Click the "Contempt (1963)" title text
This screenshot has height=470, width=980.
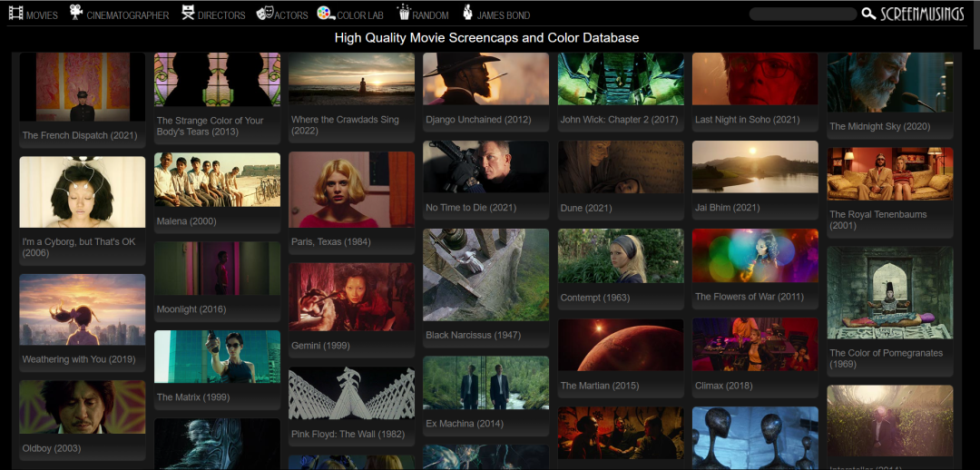point(595,298)
